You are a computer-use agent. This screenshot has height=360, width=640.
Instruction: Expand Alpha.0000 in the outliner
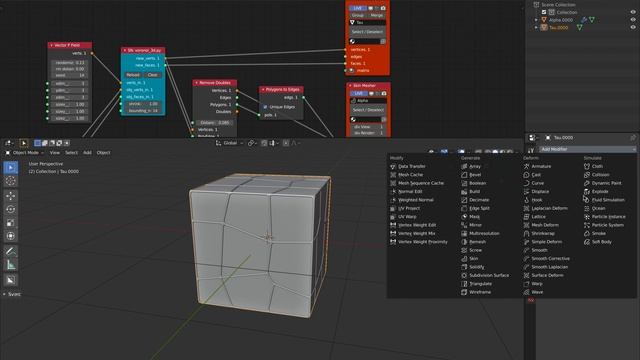tap(536, 20)
